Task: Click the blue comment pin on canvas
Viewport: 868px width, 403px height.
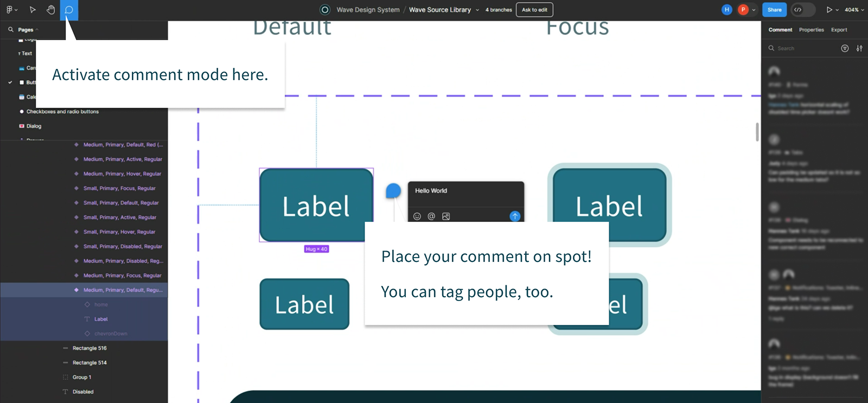Action: point(393,191)
